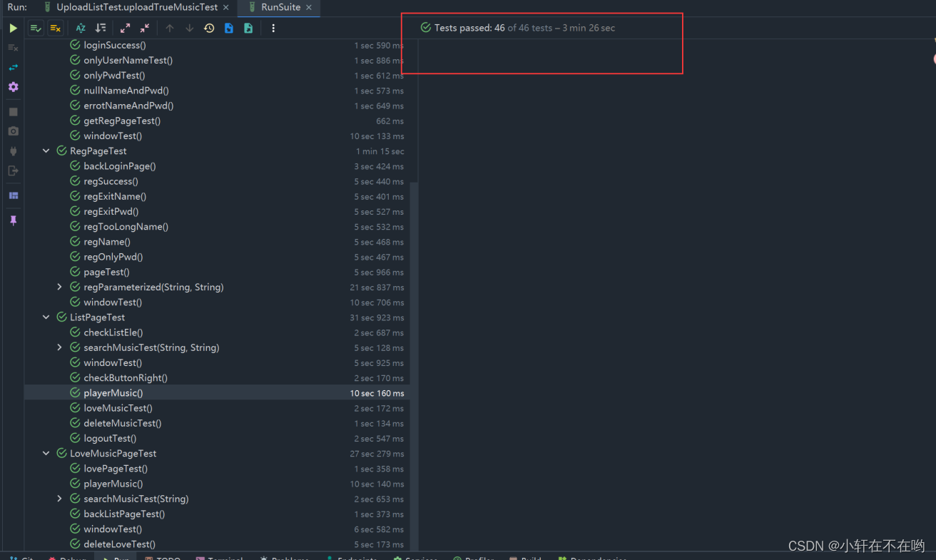The image size is (936, 560).
Task: Expand regParameterized(String, String)
Action: [60, 287]
